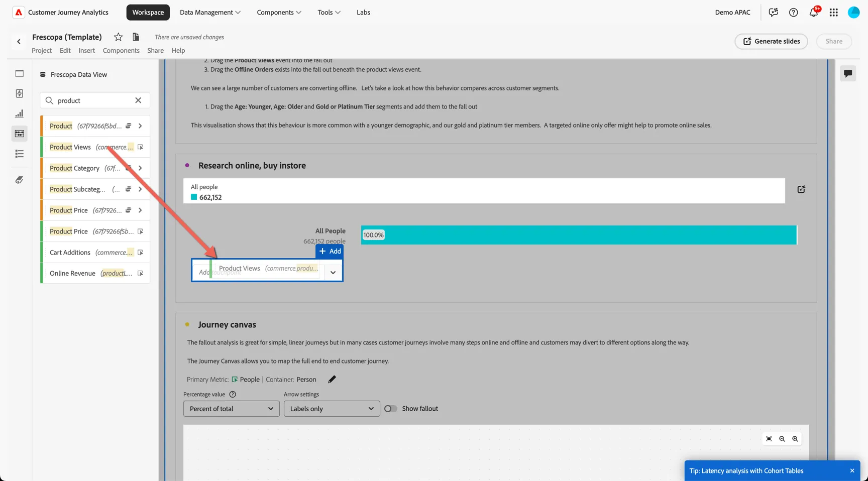Zoom in on the journey canvas
Viewport: 868px width, 481px height.
click(x=795, y=439)
